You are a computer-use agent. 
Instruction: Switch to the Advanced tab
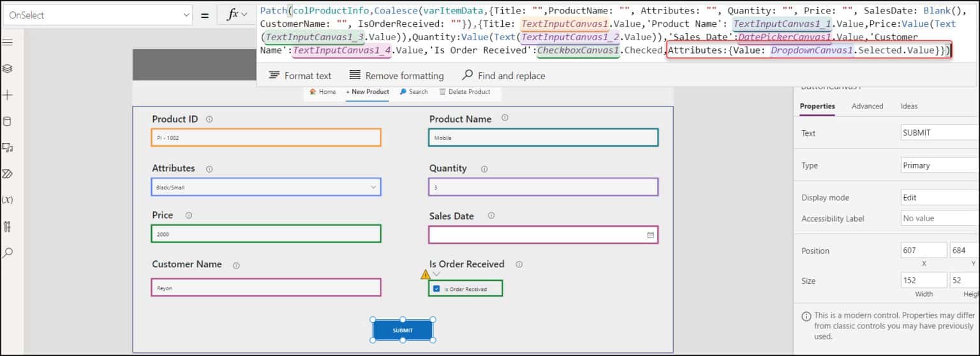tap(867, 106)
